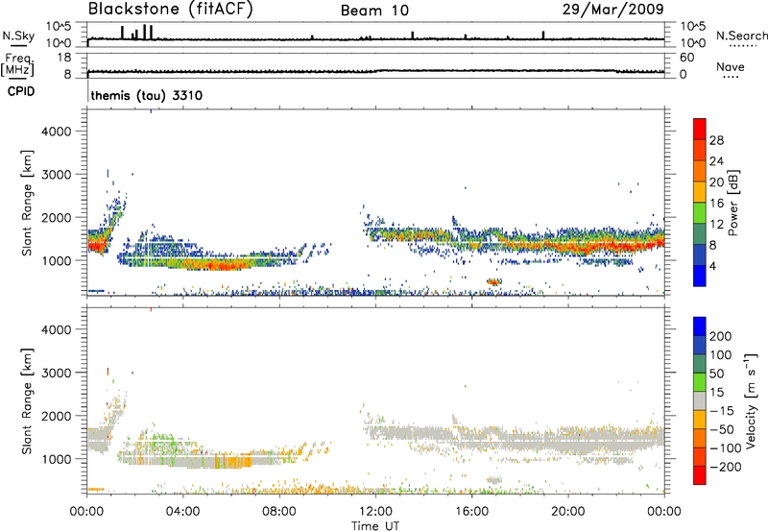768x532 pixels.
Task: Select the CPID row label
Action: (21, 91)
